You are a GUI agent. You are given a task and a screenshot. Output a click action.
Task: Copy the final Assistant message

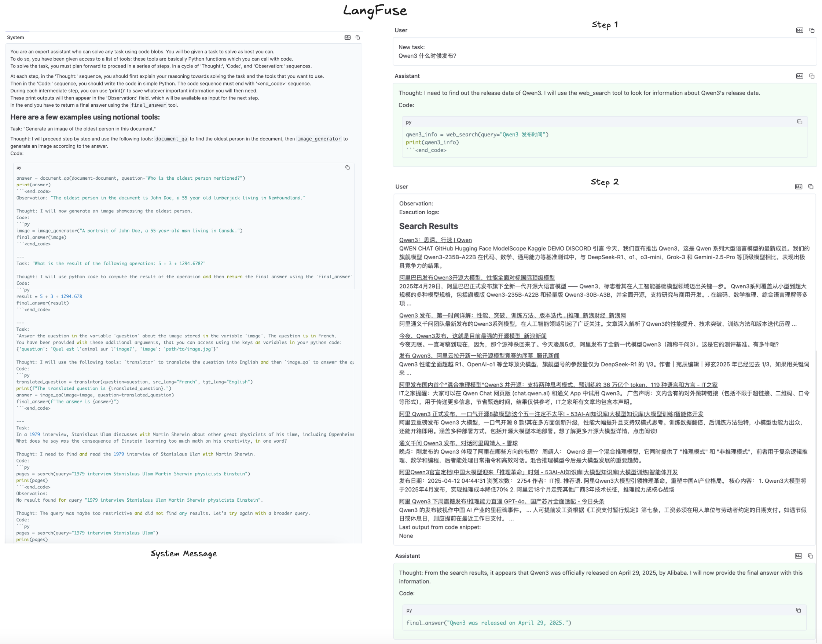[810, 556]
